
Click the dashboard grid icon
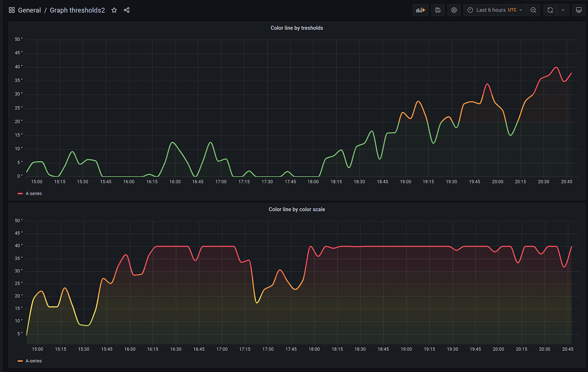[x=12, y=10]
